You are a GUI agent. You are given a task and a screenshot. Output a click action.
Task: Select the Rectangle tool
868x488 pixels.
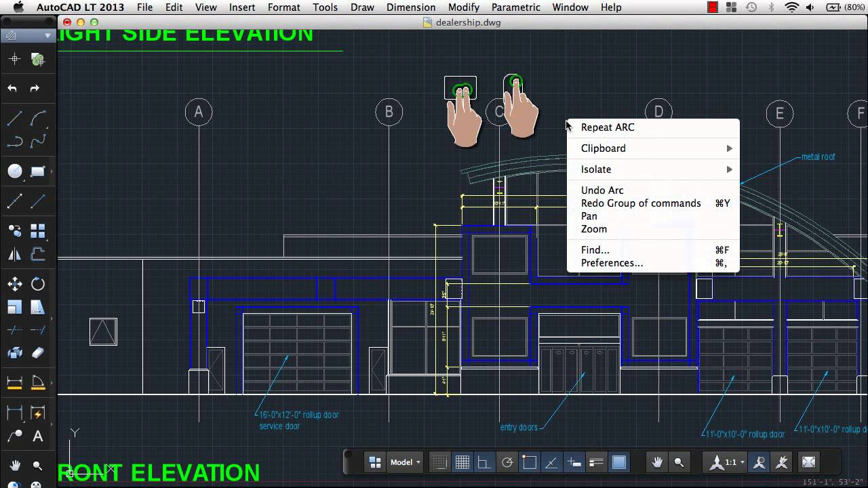click(x=38, y=171)
